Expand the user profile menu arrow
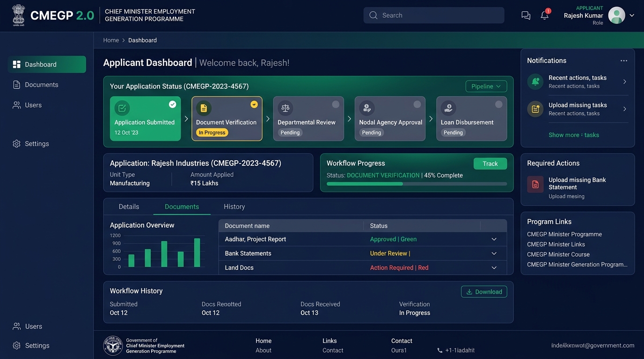 pos(632,15)
